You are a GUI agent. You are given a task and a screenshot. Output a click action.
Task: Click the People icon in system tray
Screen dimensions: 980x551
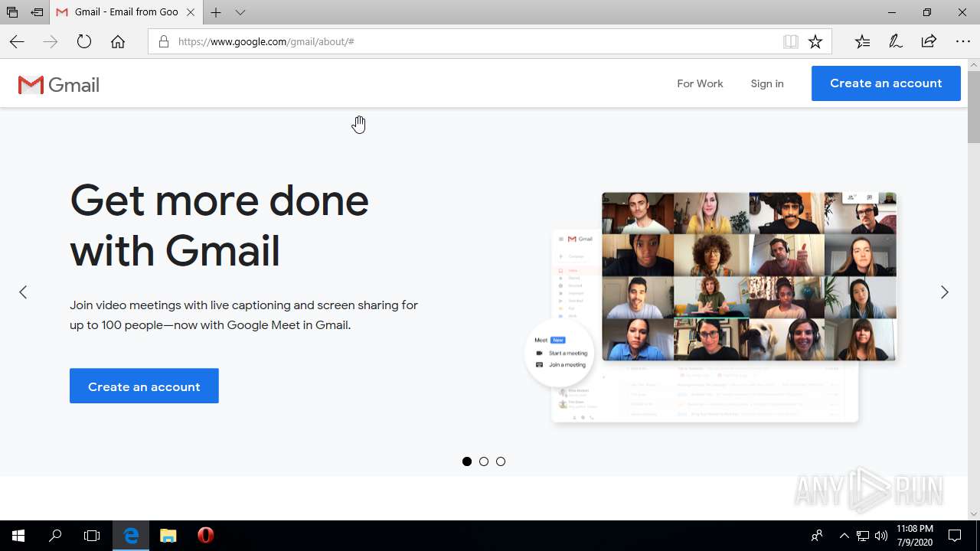coord(817,536)
